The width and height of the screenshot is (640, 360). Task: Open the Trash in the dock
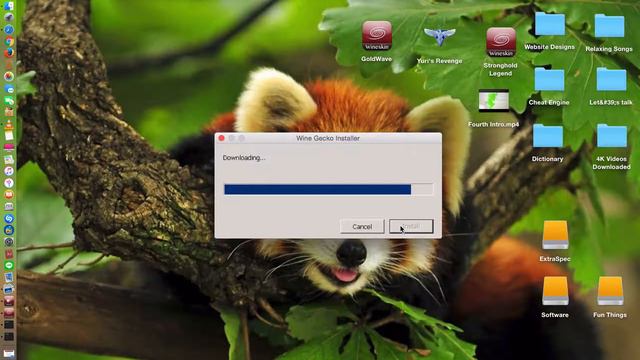(9, 353)
